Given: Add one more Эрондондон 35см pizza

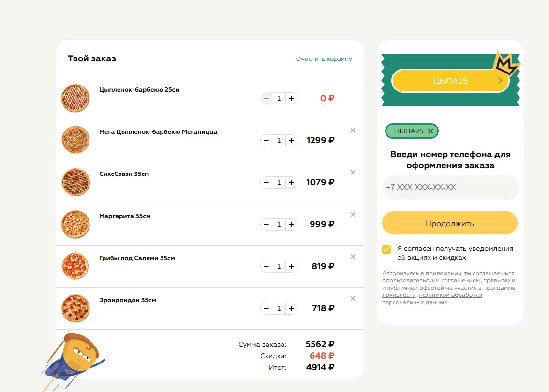Looking at the screenshot, I should tap(291, 308).
